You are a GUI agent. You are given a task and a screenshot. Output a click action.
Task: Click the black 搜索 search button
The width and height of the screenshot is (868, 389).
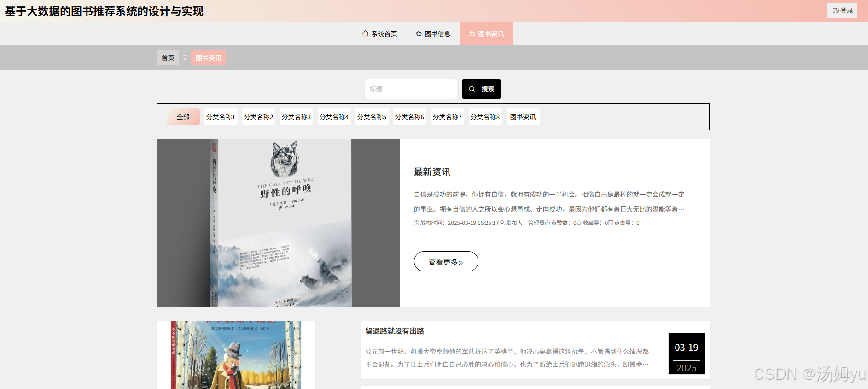click(481, 89)
